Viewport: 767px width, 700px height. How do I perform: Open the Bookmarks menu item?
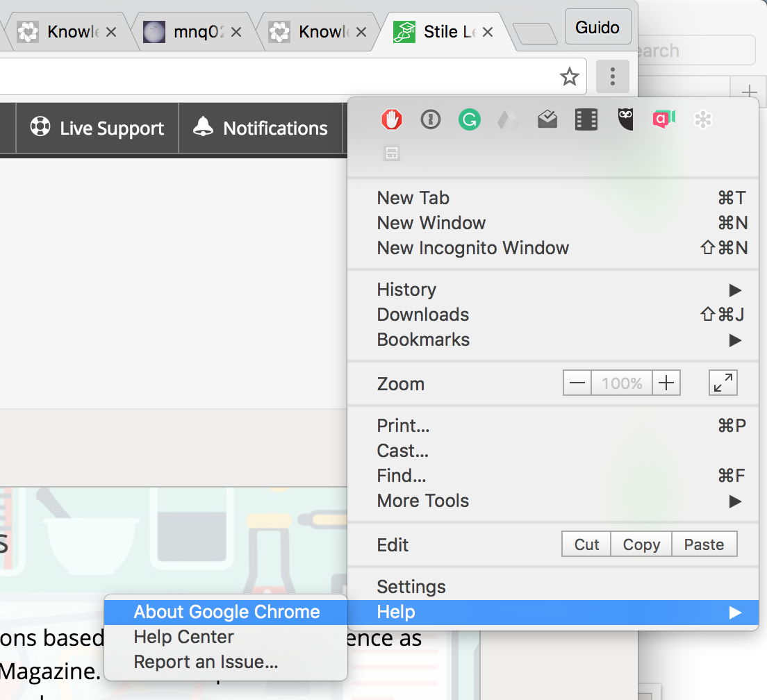[553, 340]
